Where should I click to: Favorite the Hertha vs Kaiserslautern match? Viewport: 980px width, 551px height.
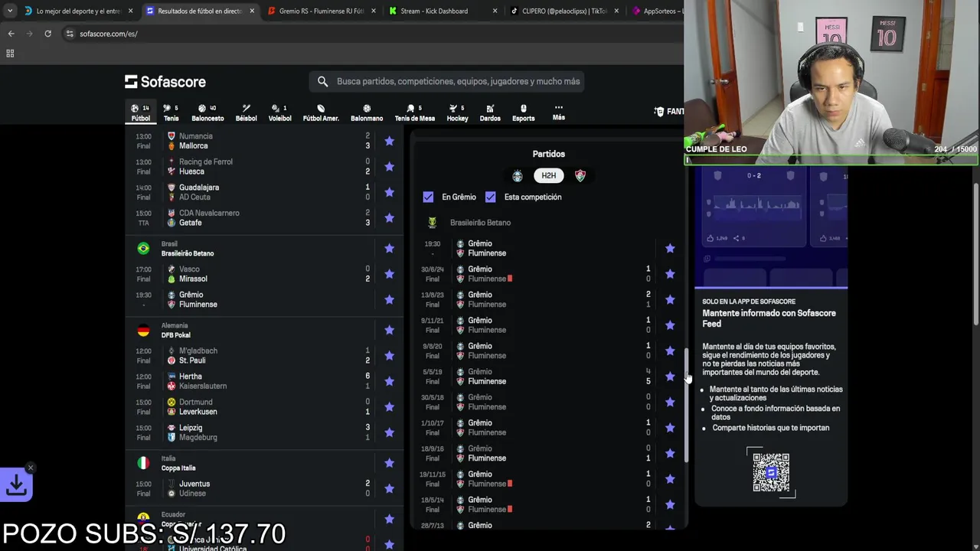pos(389,381)
